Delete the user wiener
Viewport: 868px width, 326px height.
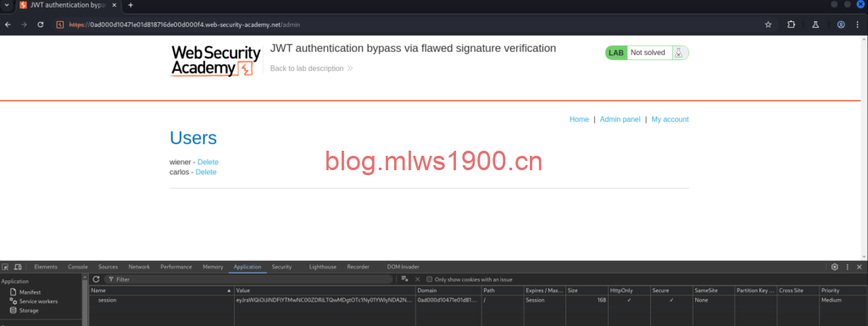[209, 162]
